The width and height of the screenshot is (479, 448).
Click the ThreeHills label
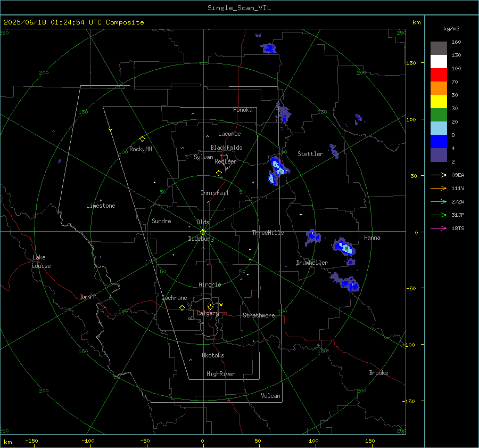pos(268,233)
